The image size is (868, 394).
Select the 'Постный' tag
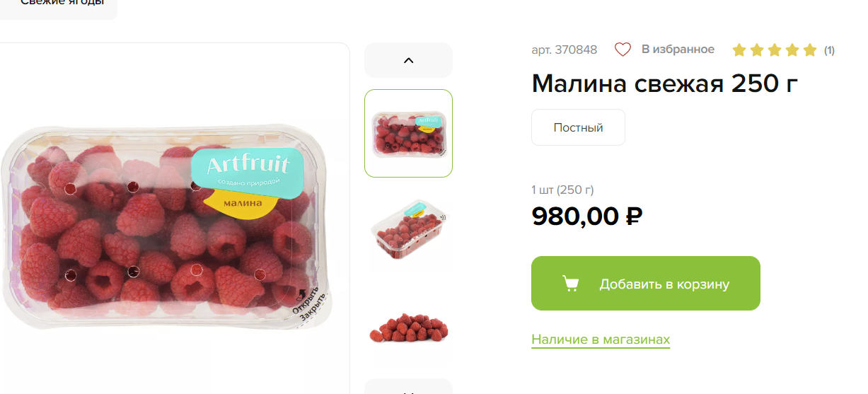(x=578, y=127)
